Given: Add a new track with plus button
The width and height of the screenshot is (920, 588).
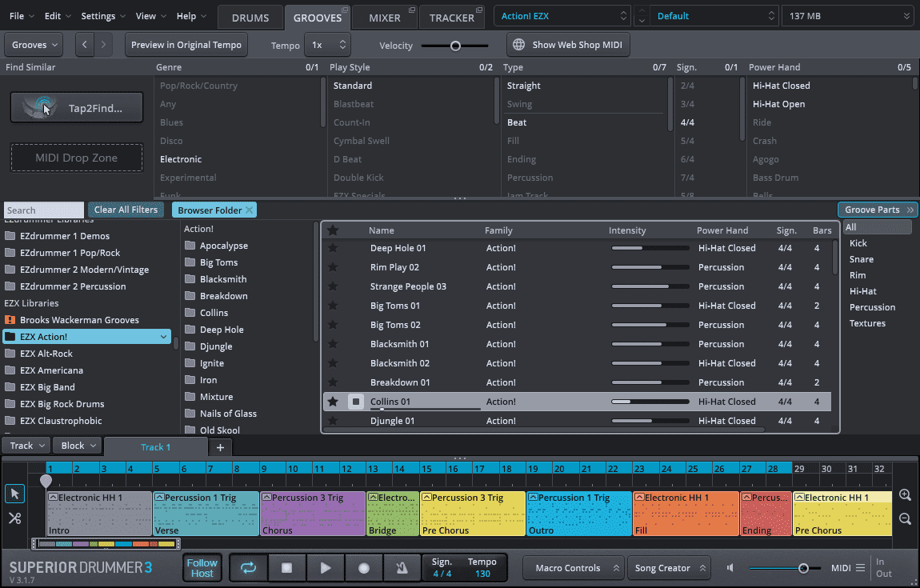Looking at the screenshot, I should 220,447.
